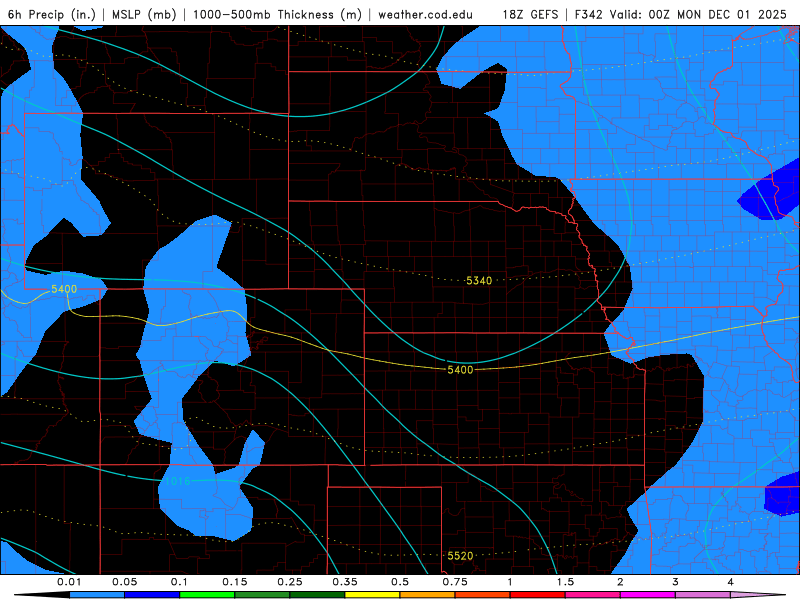
Task: Pick the light blue 0.01–0.05 color bar segment
Action: click(97, 595)
